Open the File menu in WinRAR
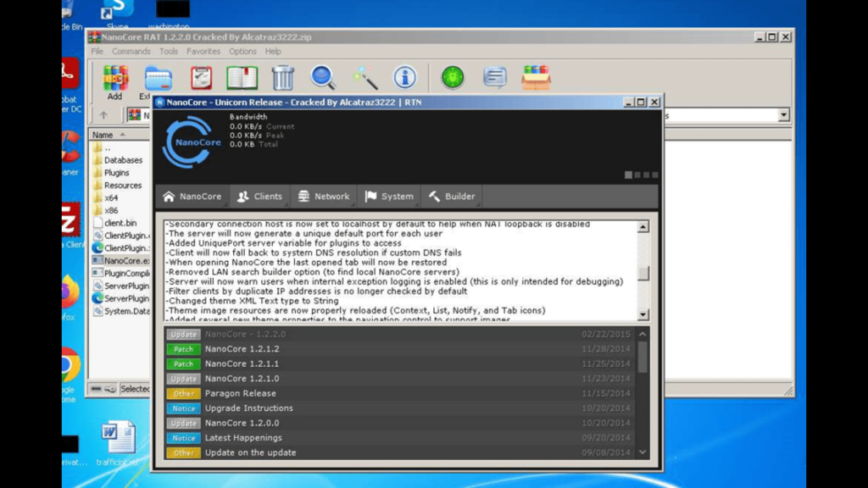Image resolution: width=868 pixels, height=488 pixels. click(x=97, y=51)
